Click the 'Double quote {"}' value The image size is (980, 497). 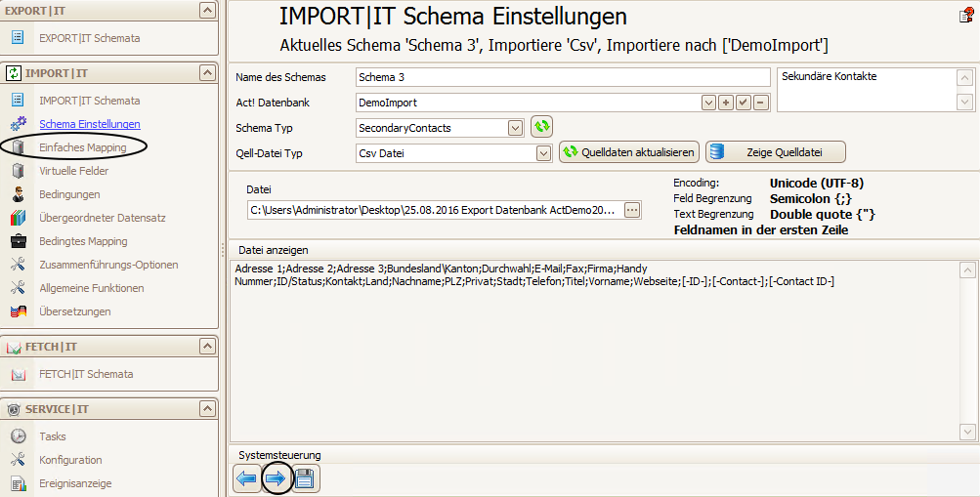[x=823, y=214]
